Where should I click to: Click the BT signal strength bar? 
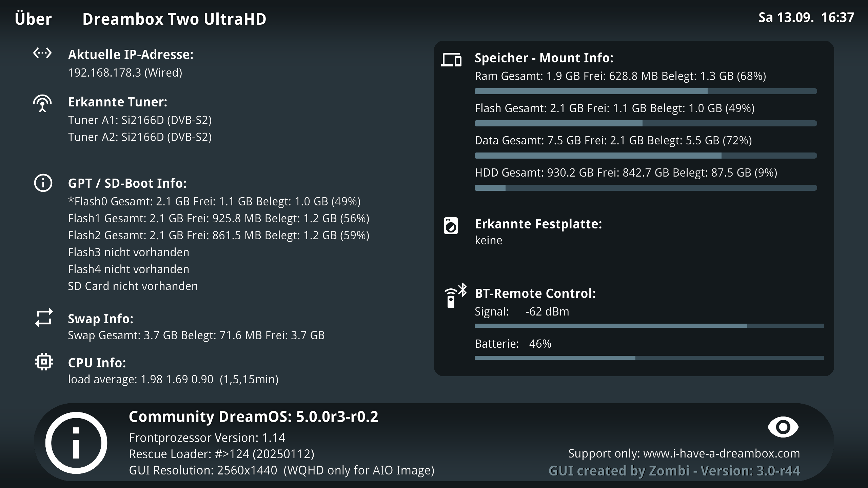coord(649,326)
